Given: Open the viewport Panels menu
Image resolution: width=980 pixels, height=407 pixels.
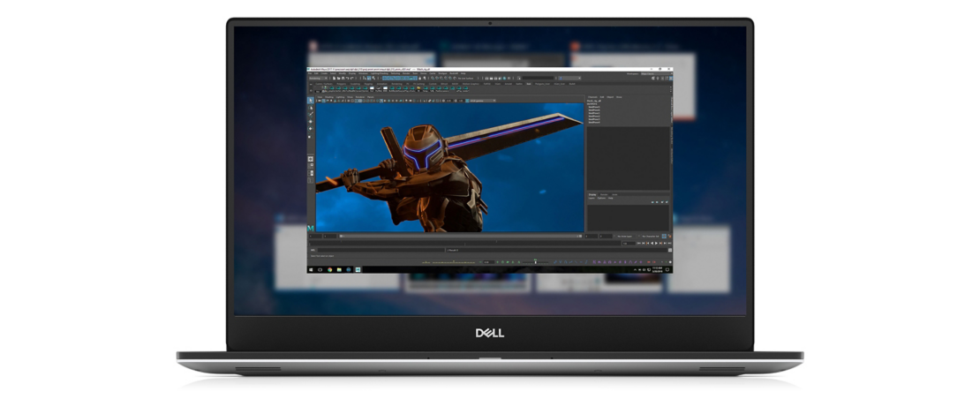Looking at the screenshot, I should tap(371, 97).
